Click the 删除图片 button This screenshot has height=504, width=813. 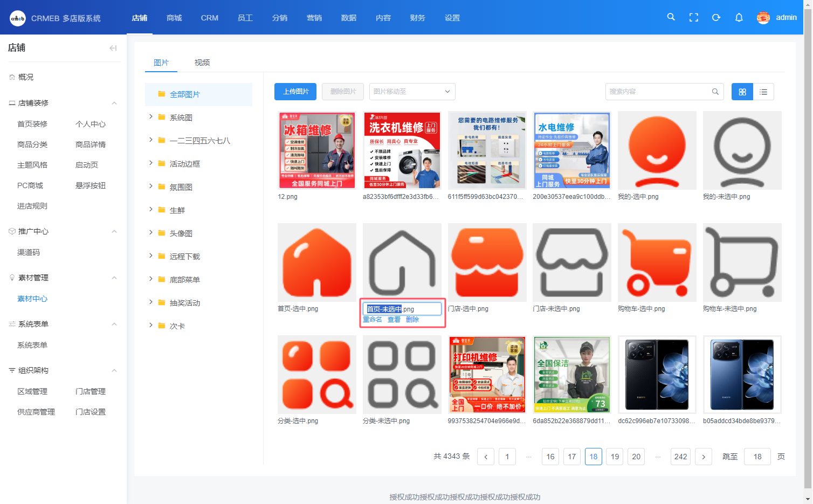343,92
